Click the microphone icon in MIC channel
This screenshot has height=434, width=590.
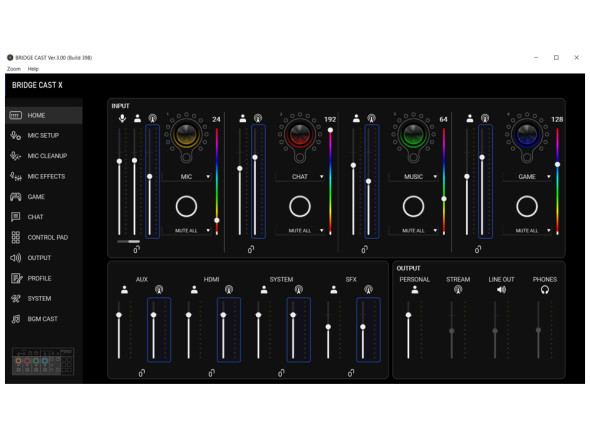(122, 118)
